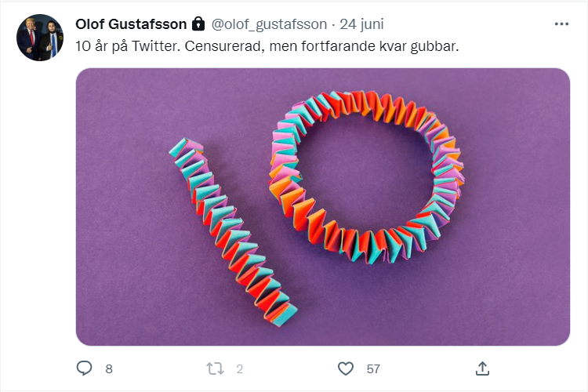Click the reply count 8
The height and width of the screenshot is (392, 588).
pos(109,369)
